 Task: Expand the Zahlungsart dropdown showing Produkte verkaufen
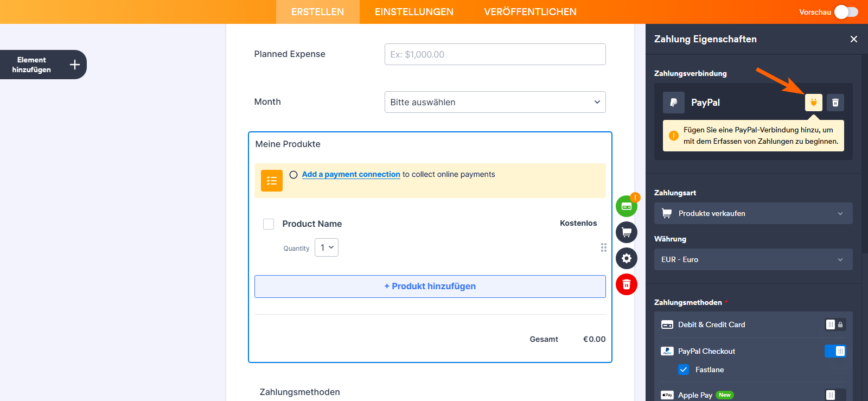point(752,213)
